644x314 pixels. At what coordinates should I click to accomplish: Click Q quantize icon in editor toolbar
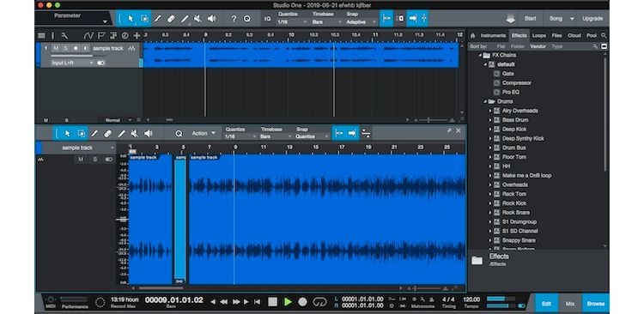pos(179,133)
